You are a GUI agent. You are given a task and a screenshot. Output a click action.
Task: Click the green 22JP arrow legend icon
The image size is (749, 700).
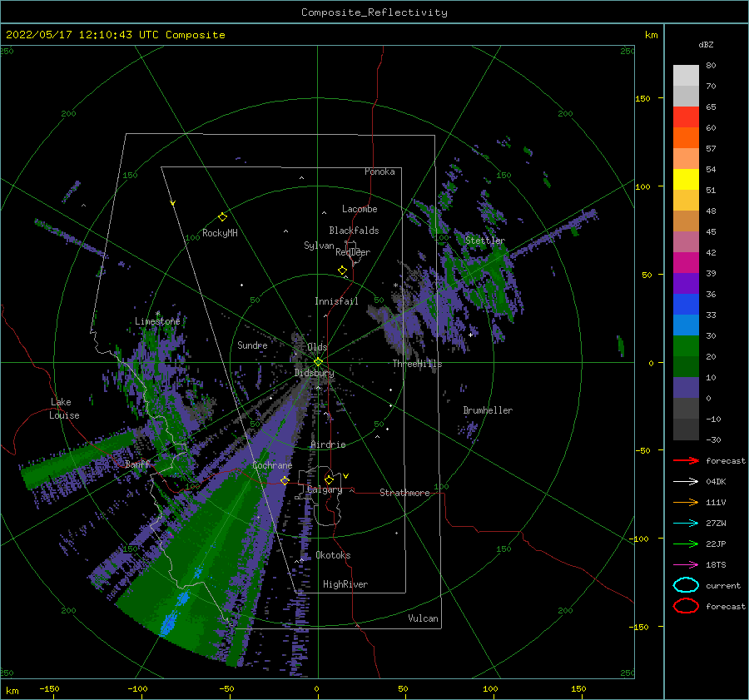pos(686,544)
